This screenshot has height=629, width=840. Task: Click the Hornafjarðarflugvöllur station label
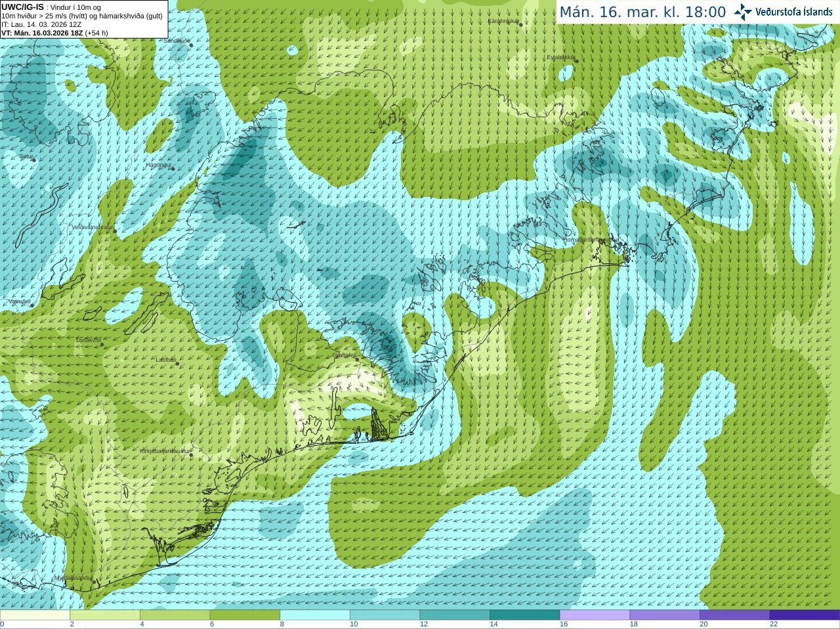tap(591, 240)
